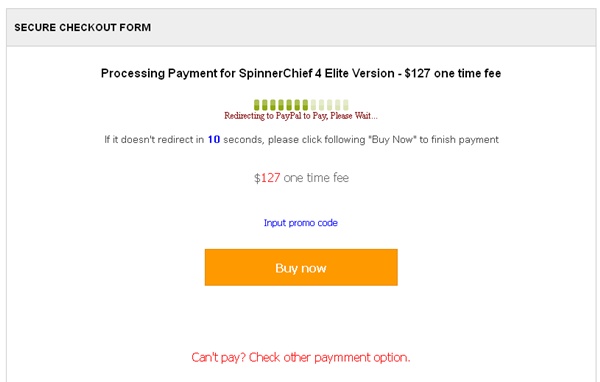Click the blue countdown number 10

click(214, 139)
